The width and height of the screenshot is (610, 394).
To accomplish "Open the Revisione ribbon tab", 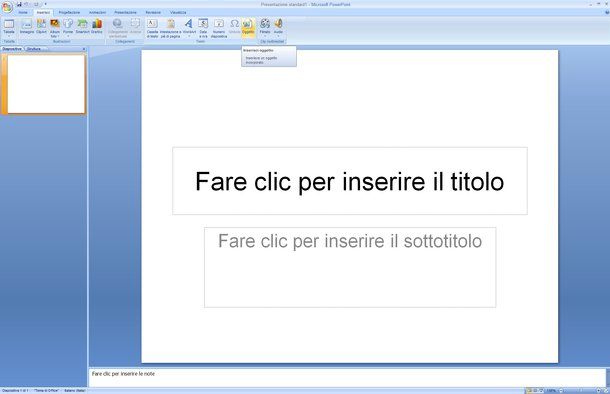I will [153, 12].
